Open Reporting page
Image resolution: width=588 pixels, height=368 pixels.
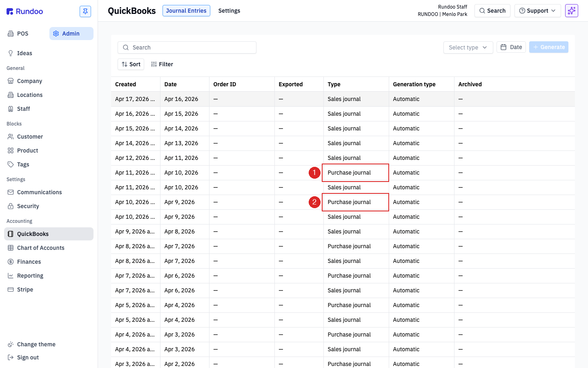pos(49,276)
